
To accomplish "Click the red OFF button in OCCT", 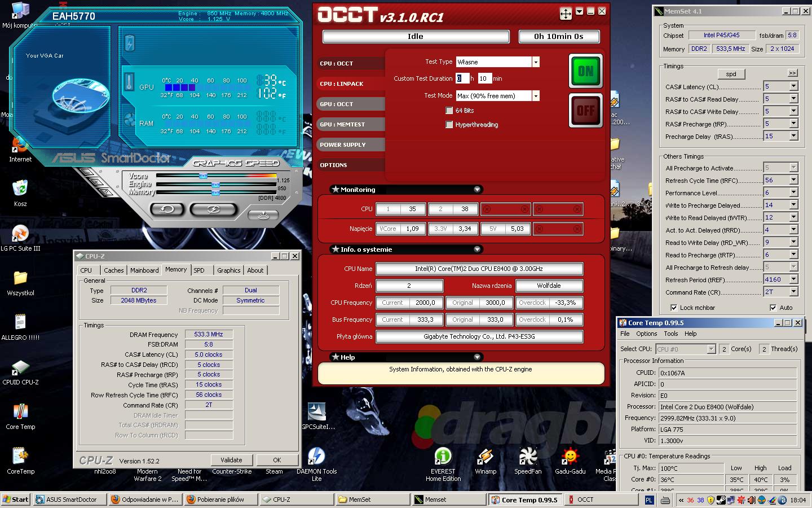I will pyautogui.click(x=586, y=111).
